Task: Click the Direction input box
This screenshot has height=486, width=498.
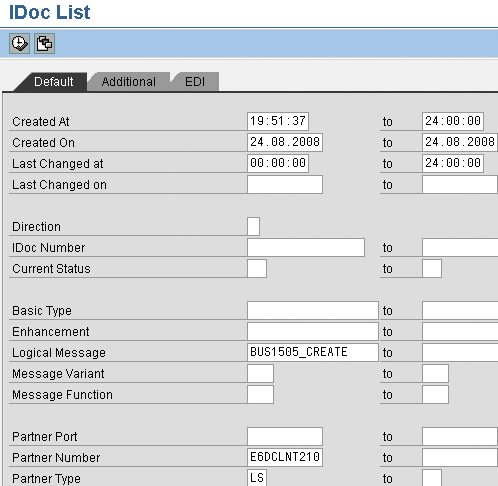Action: pyautogui.click(x=253, y=226)
